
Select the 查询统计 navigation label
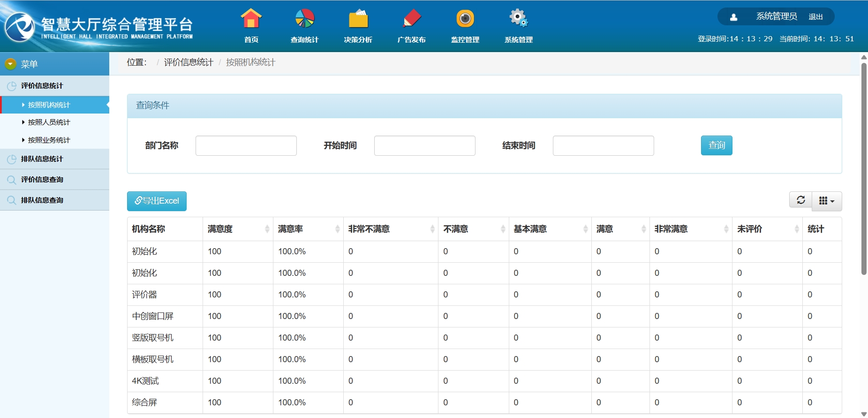305,40
